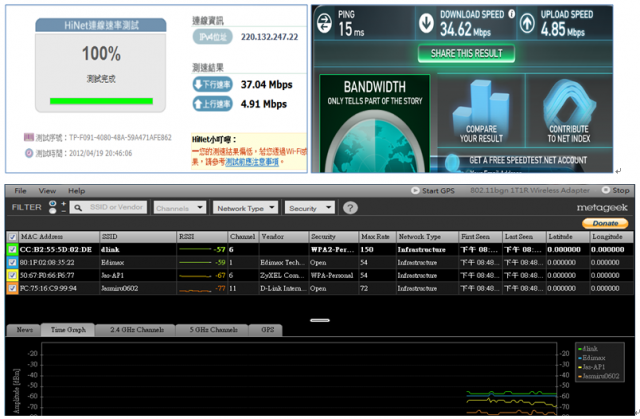Click the search magnifier icon
The height and width of the screenshot is (419, 640).
[78, 208]
